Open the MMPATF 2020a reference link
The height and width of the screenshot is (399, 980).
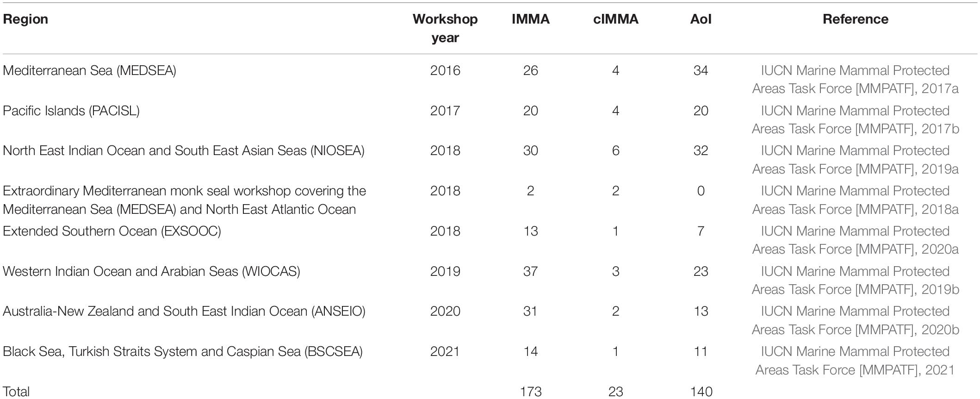pyautogui.click(x=855, y=240)
